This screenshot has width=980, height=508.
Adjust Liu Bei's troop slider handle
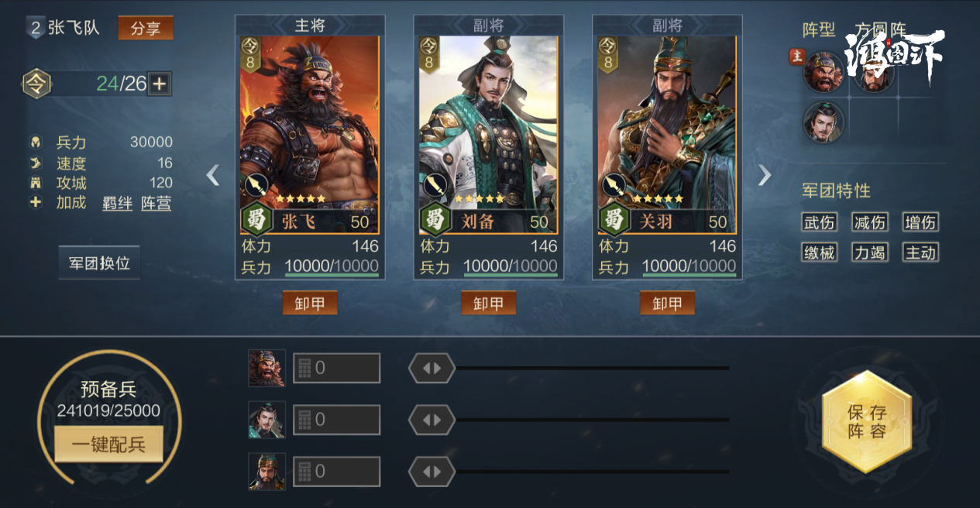tap(432, 420)
